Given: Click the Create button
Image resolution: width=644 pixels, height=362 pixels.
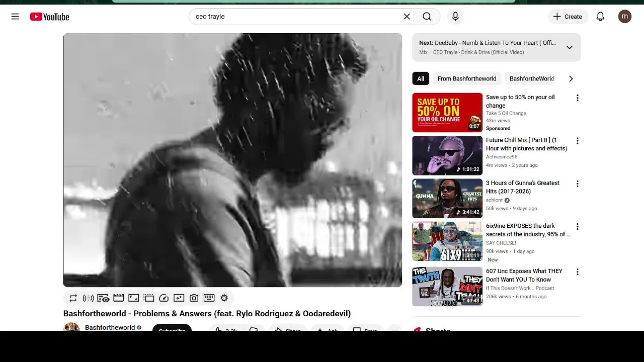Looking at the screenshot, I should pos(568,17).
